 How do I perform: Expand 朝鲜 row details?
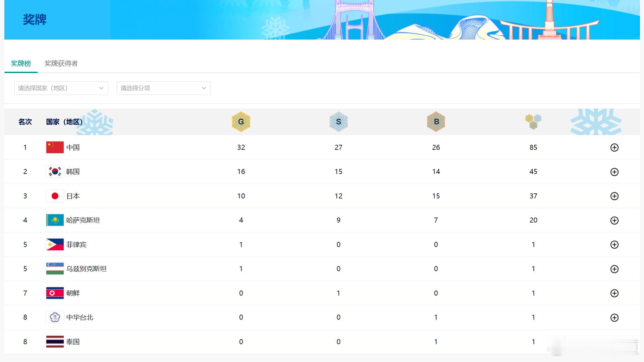(614, 293)
